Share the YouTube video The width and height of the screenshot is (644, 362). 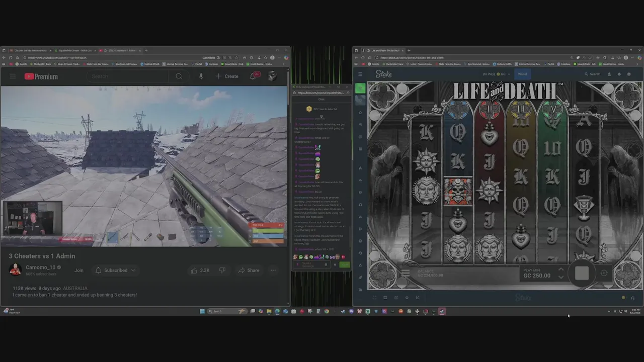(x=249, y=270)
